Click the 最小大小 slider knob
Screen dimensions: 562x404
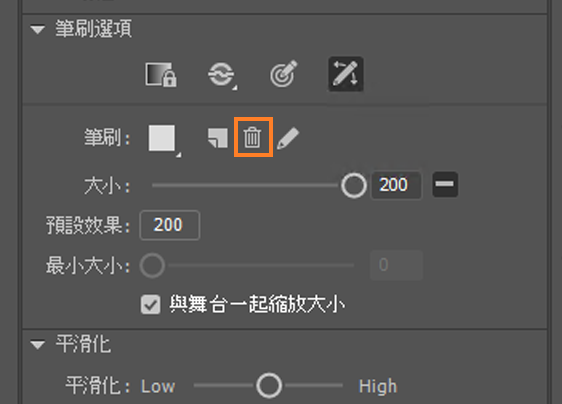(x=152, y=266)
